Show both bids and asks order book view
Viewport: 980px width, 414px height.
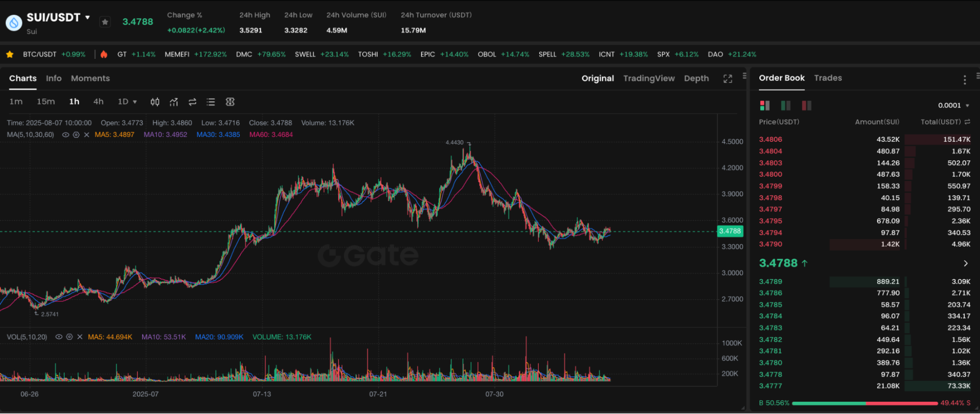(765, 105)
